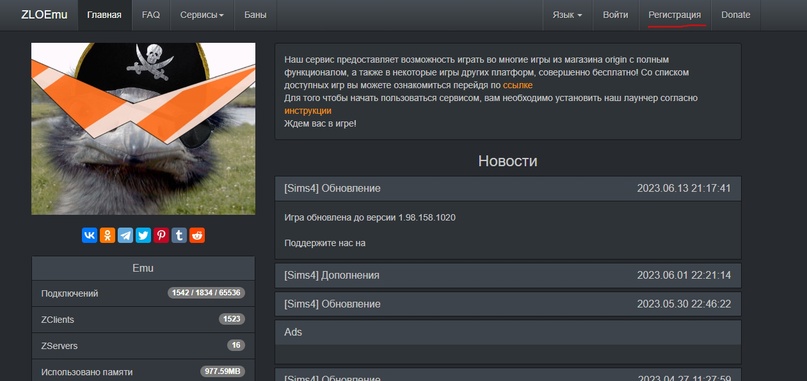807x381 pixels.
Task: Open the Donate page
Action: point(735,15)
